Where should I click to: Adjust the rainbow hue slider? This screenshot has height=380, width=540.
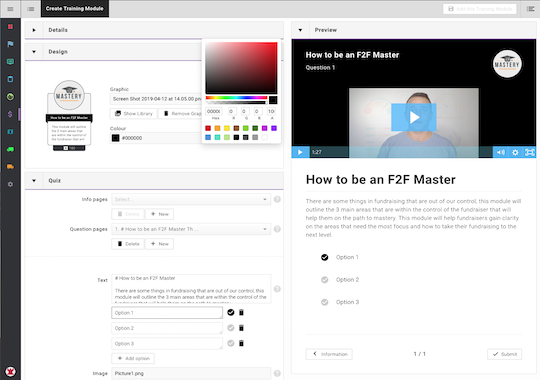click(x=236, y=98)
